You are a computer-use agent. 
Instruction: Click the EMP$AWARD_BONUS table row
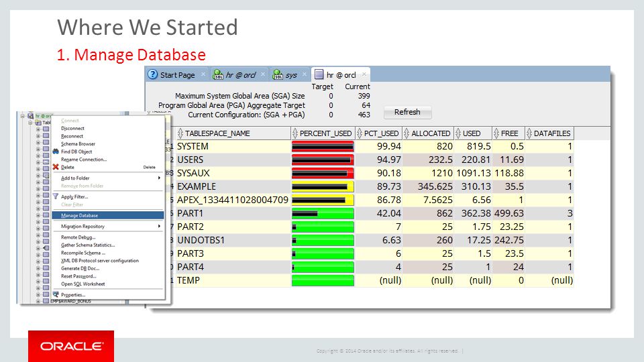70,301
